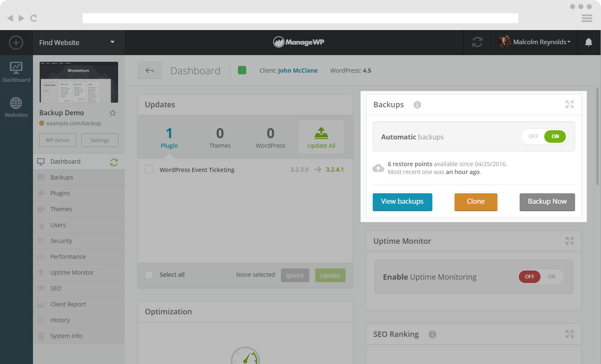Click the add website plus icon

click(x=16, y=43)
